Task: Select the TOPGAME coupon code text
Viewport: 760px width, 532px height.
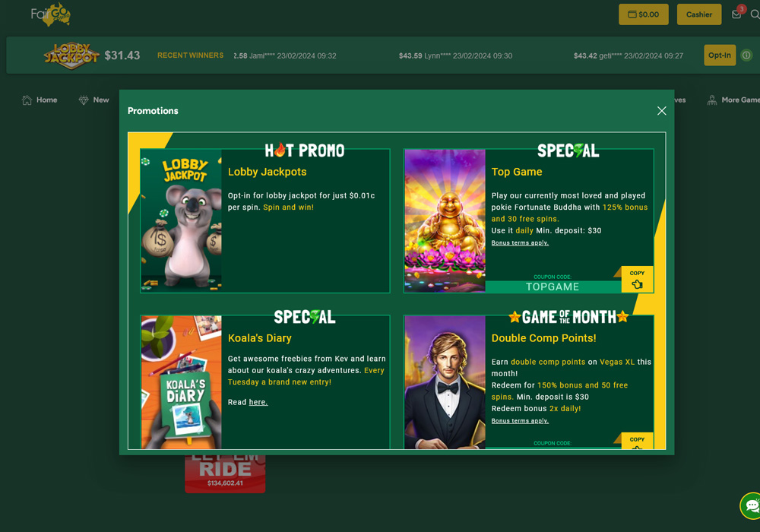Action: tap(553, 287)
